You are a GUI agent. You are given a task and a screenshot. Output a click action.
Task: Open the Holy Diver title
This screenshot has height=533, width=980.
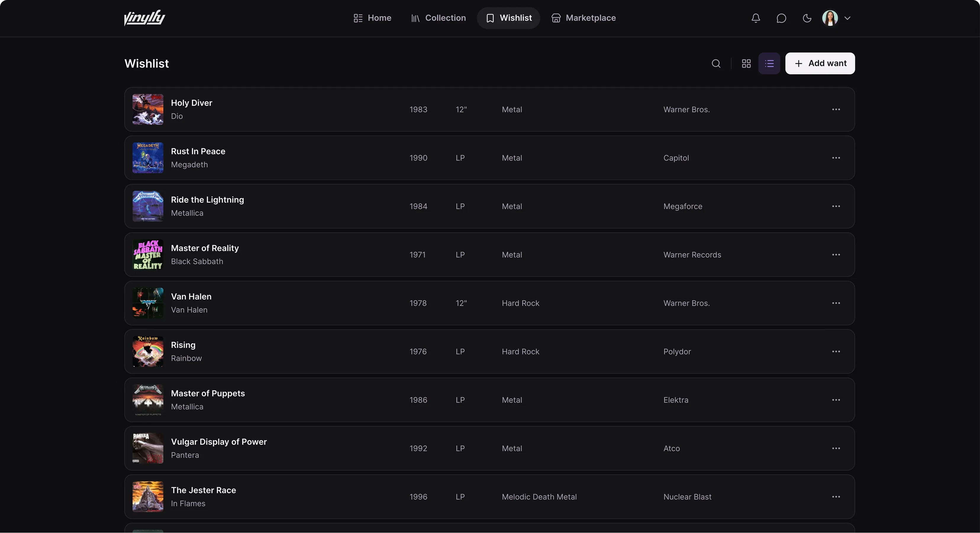click(191, 103)
